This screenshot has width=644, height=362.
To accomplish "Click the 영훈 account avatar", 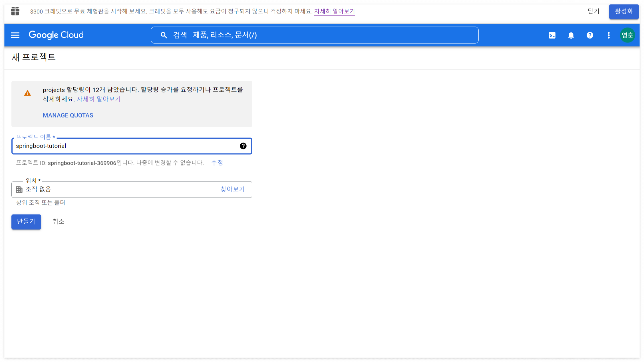I will click(627, 35).
